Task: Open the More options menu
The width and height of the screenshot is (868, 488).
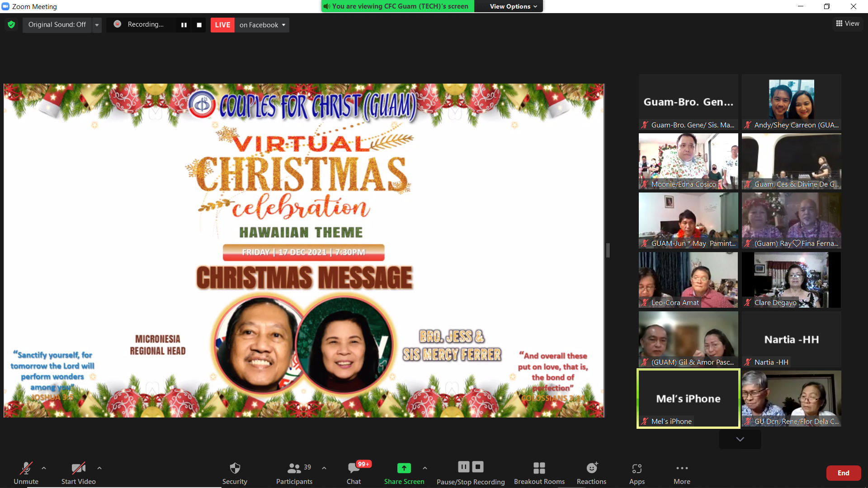Action: coord(682,473)
